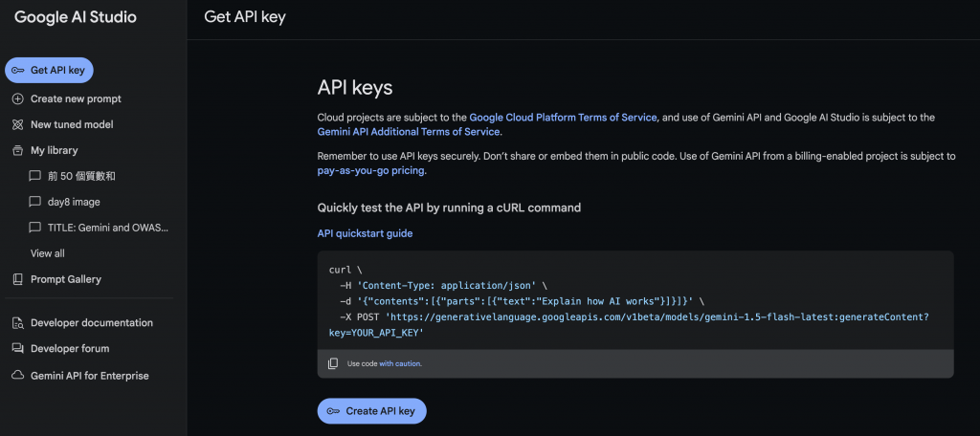The width and height of the screenshot is (980, 436).
Task: Click the Developer documentation icon
Action: [17, 323]
